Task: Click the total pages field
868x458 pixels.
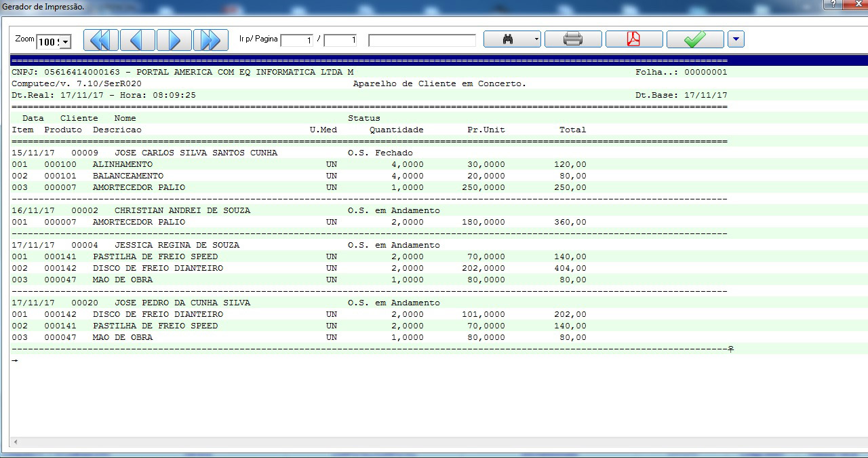Action: coord(340,41)
